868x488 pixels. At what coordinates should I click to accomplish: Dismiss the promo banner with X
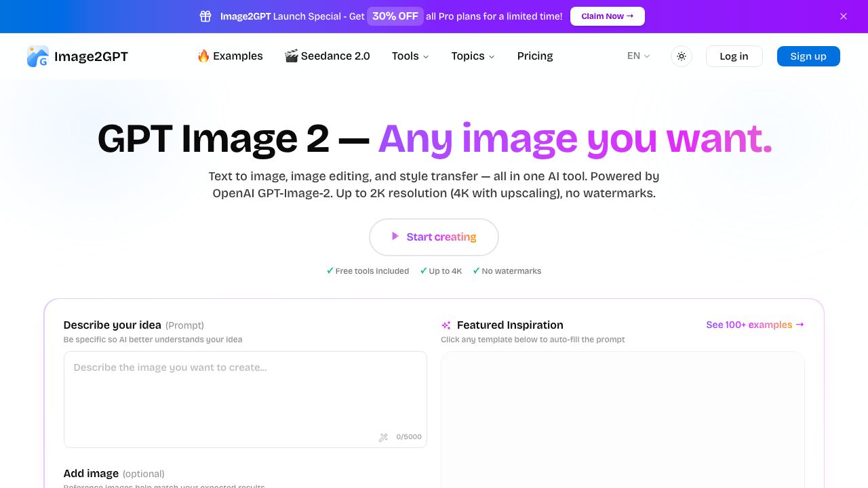tap(844, 16)
